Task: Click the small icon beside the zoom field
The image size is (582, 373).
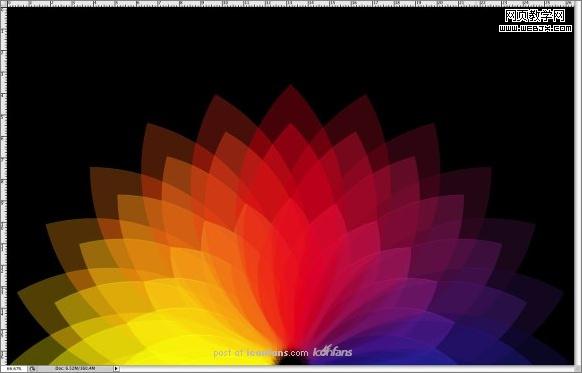Action: coord(33,369)
